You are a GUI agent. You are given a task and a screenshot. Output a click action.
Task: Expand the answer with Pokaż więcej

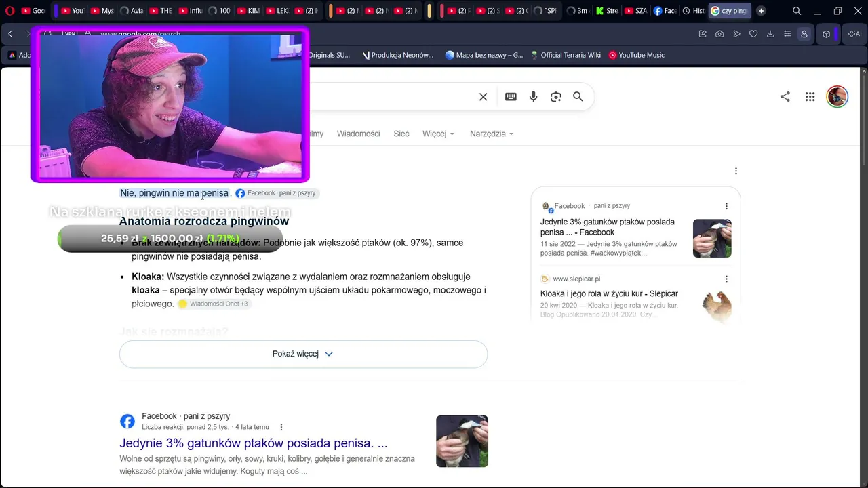tap(303, 354)
